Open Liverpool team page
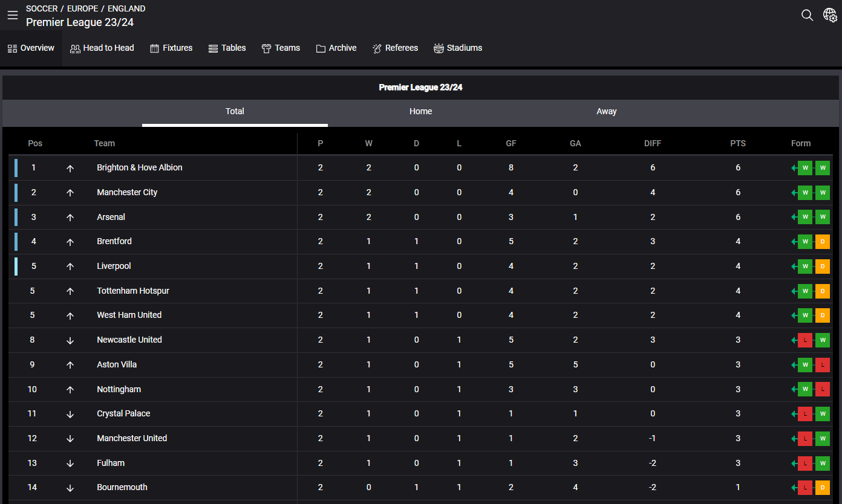The height and width of the screenshot is (504, 842). [114, 266]
